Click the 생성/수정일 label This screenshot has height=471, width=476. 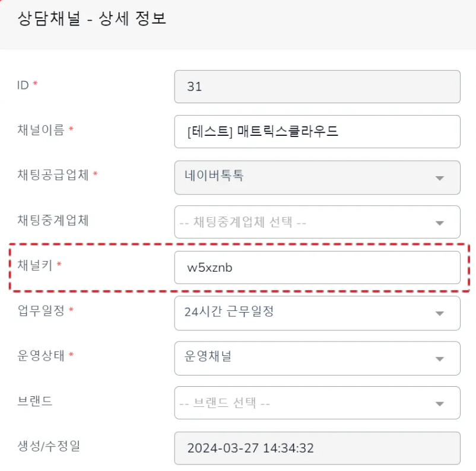(x=49, y=446)
